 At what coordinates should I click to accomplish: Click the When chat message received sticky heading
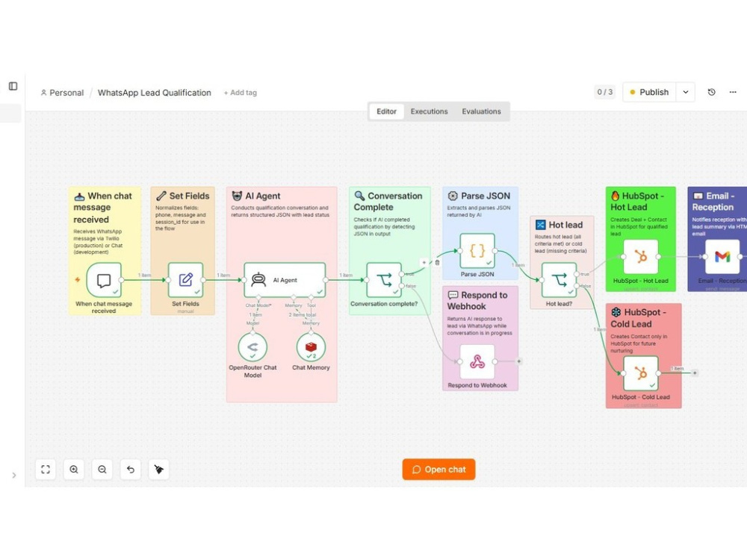click(x=102, y=208)
